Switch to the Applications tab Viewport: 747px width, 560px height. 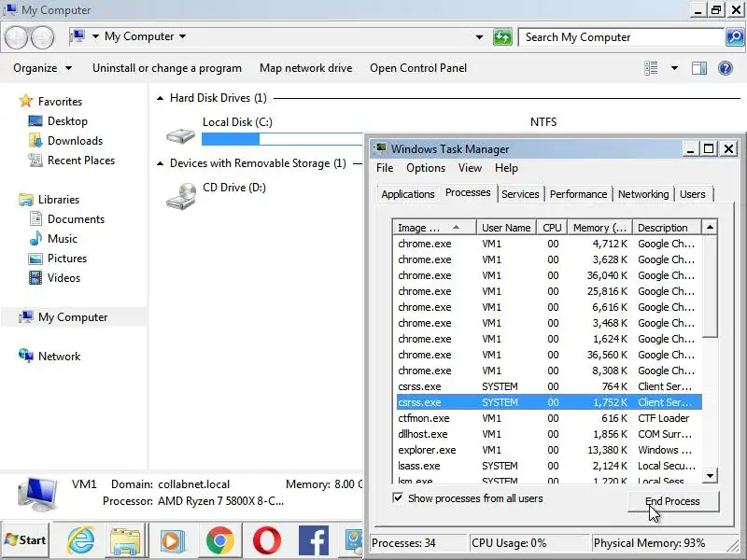point(408,194)
